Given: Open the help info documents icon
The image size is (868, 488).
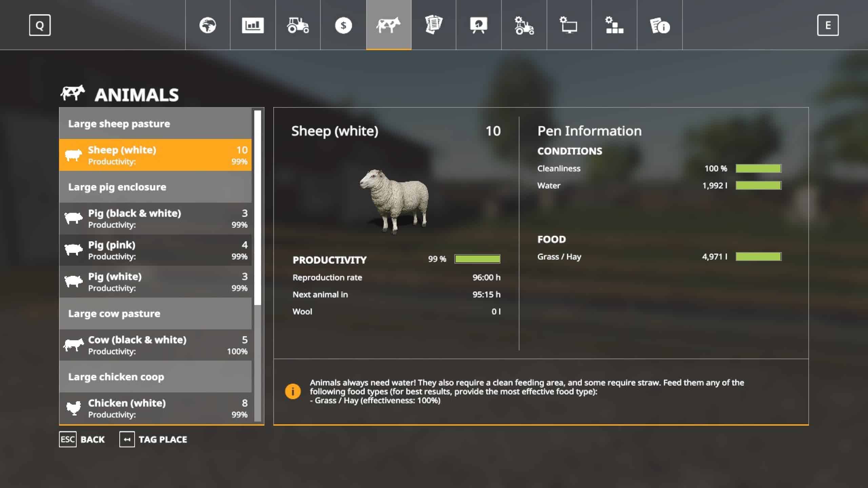Looking at the screenshot, I should pos(659,25).
